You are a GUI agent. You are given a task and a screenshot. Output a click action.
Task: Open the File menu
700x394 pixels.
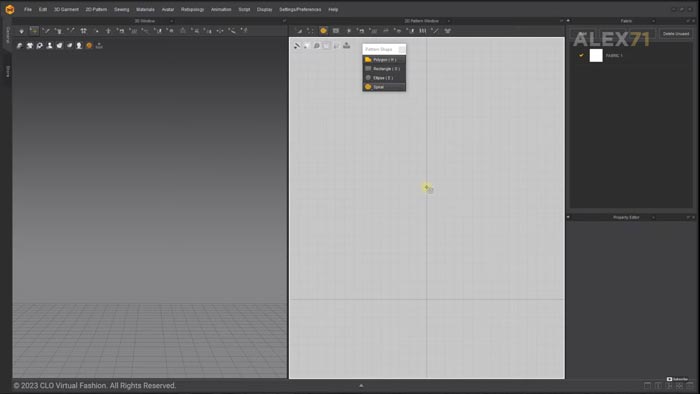click(28, 9)
